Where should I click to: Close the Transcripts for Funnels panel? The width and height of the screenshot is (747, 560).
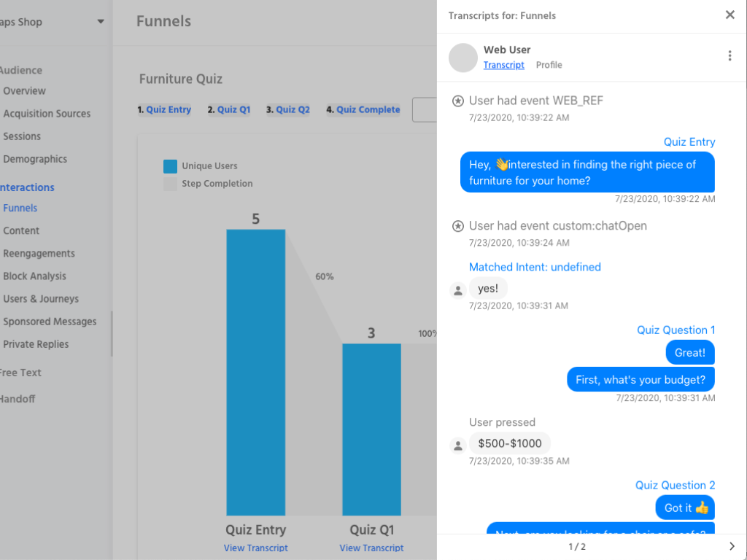coord(729,15)
